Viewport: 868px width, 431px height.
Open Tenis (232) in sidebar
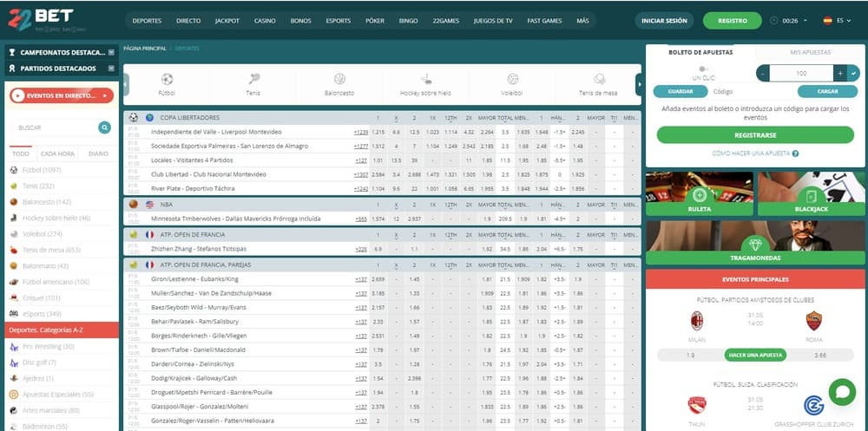(x=38, y=186)
